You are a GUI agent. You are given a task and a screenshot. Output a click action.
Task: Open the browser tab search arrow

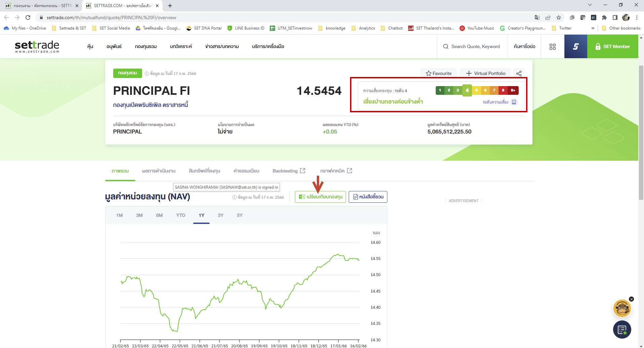coord(590,5)
